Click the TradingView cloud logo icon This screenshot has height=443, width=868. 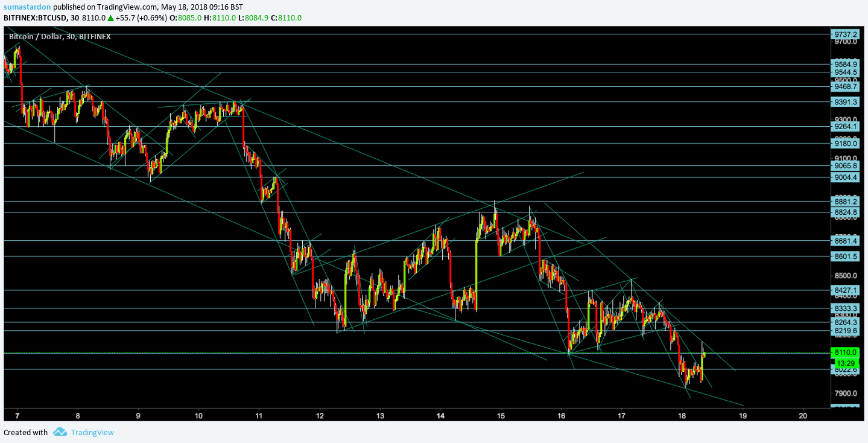pyautogui.click(x=60, y=432)
